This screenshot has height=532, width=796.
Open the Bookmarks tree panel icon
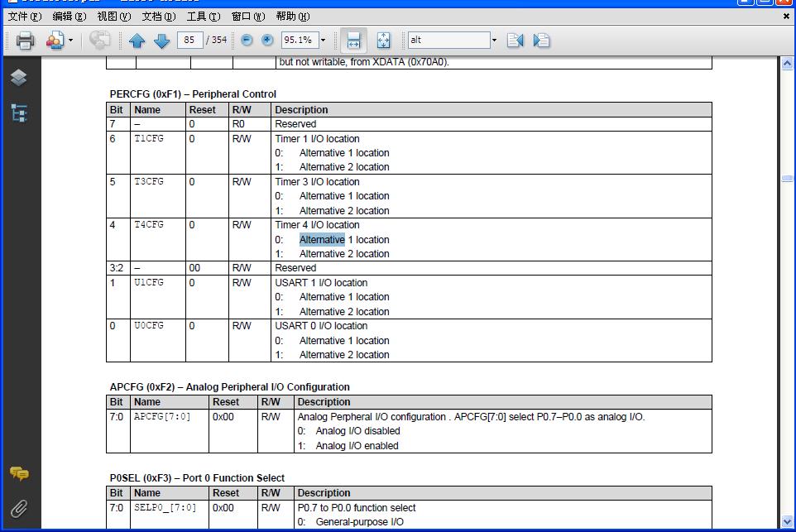(x=19, y=113)
